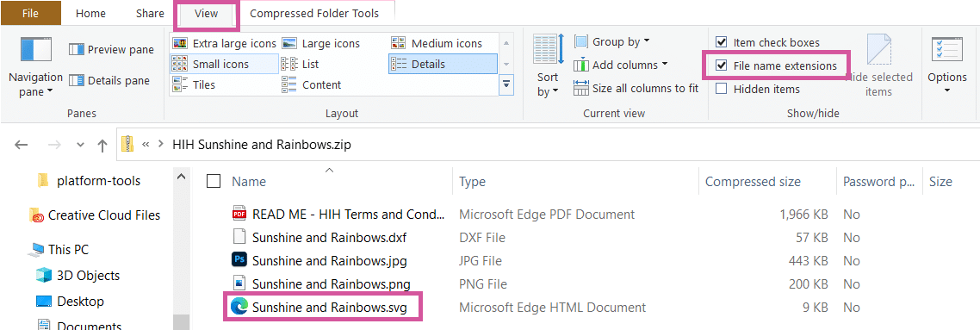Switch to the Home ribbon tab
This screenshot has width=980, height=330.
(x=91, y=13)
